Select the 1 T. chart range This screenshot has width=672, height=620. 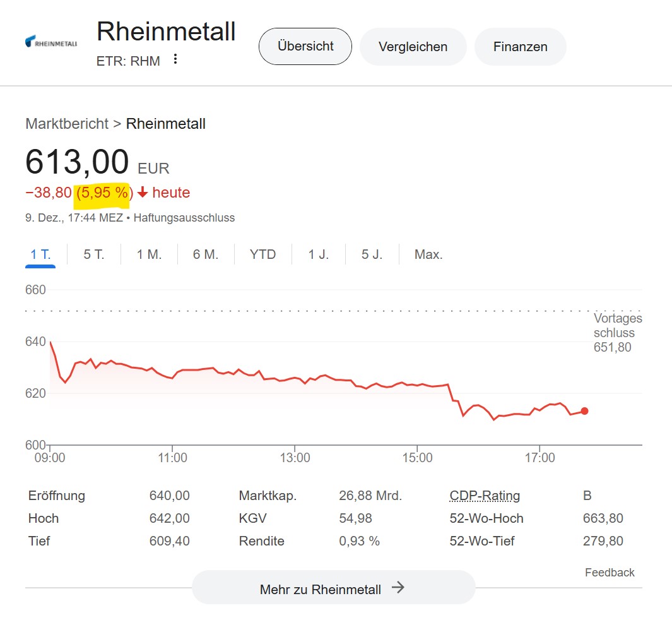tap(40, 254)
